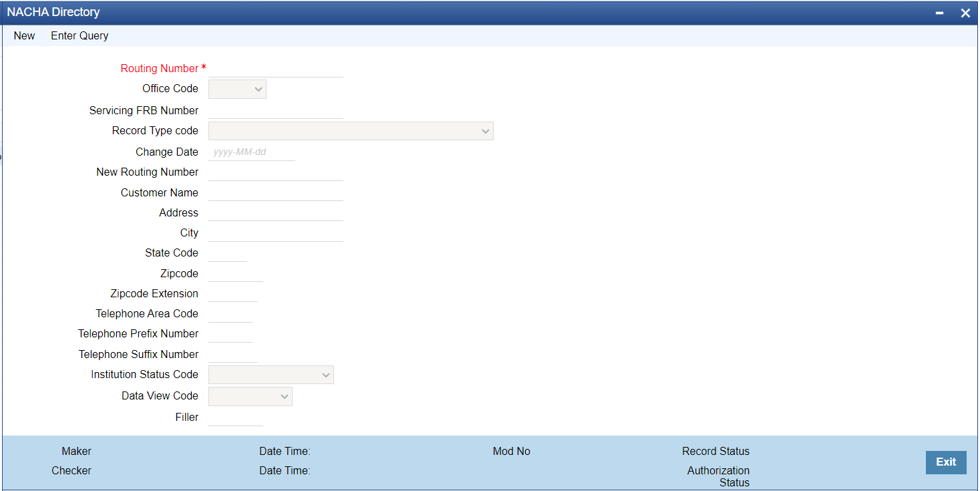This screenshot has width=980, height=491.
Task: Open the Office Code dropdown
Action: pyautogui.click(x=237, y=89)
